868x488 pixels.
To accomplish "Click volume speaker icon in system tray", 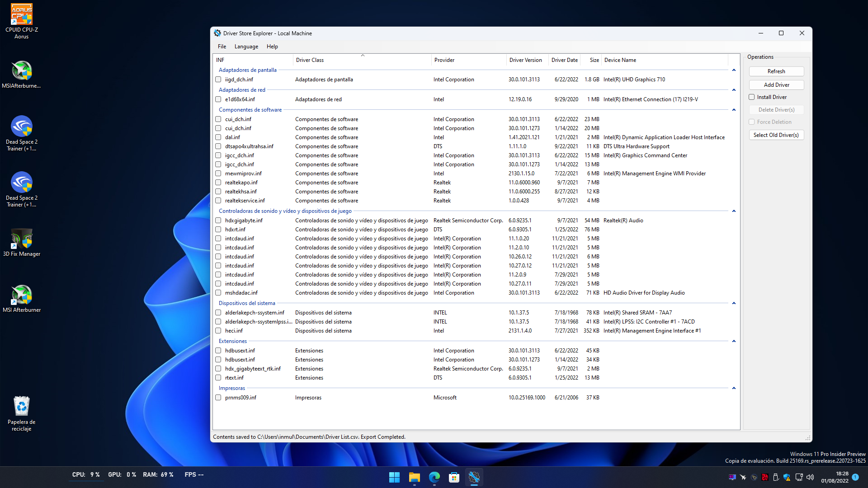I will tap(810, 477).
